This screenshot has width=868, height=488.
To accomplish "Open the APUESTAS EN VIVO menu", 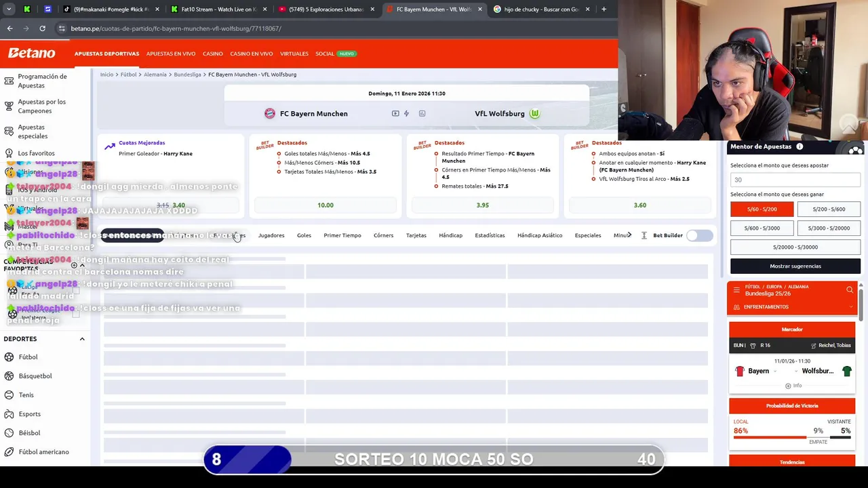I will pyautogui.click(x=171, y=54).
